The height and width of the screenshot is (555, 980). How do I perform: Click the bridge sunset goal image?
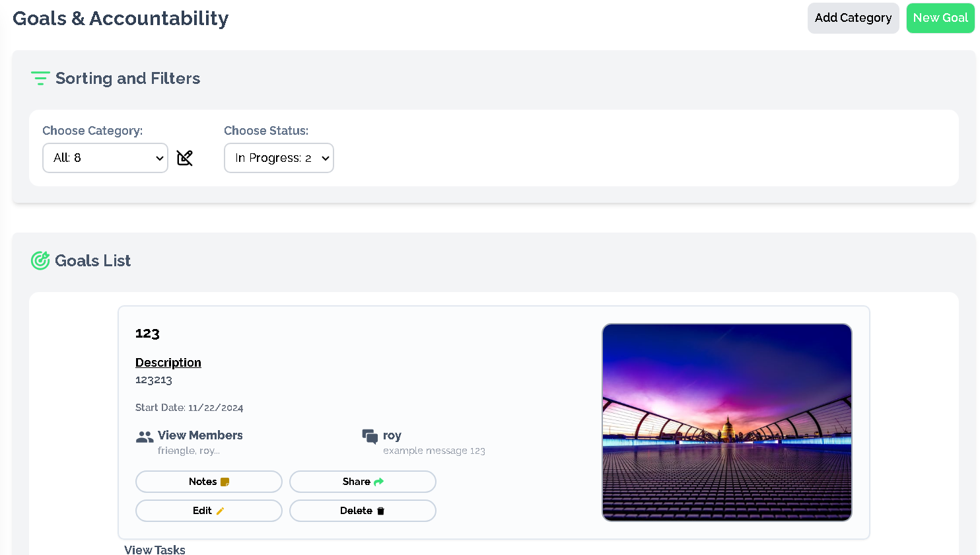[726, 422]
